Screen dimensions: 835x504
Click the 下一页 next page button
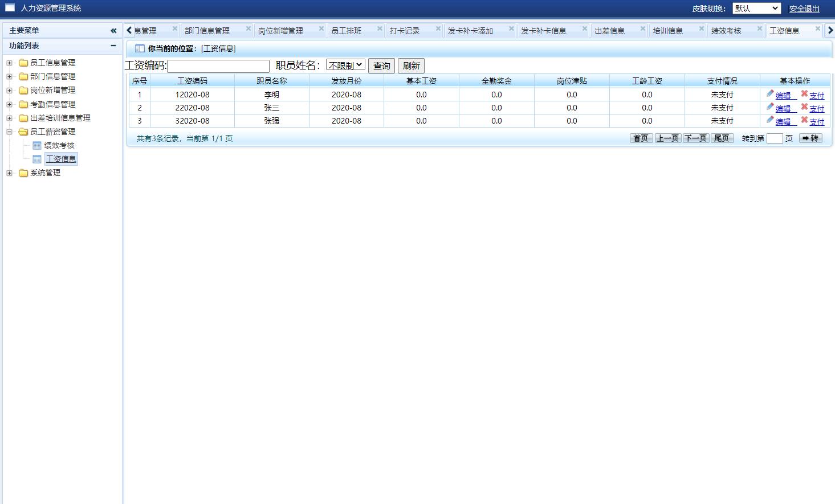click(x=695, y=138)
